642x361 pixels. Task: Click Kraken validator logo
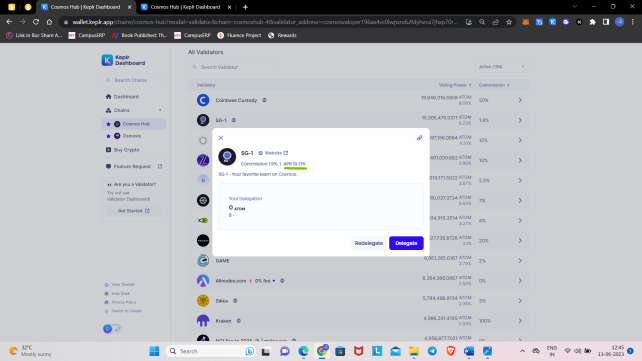[x=203, y=321]
